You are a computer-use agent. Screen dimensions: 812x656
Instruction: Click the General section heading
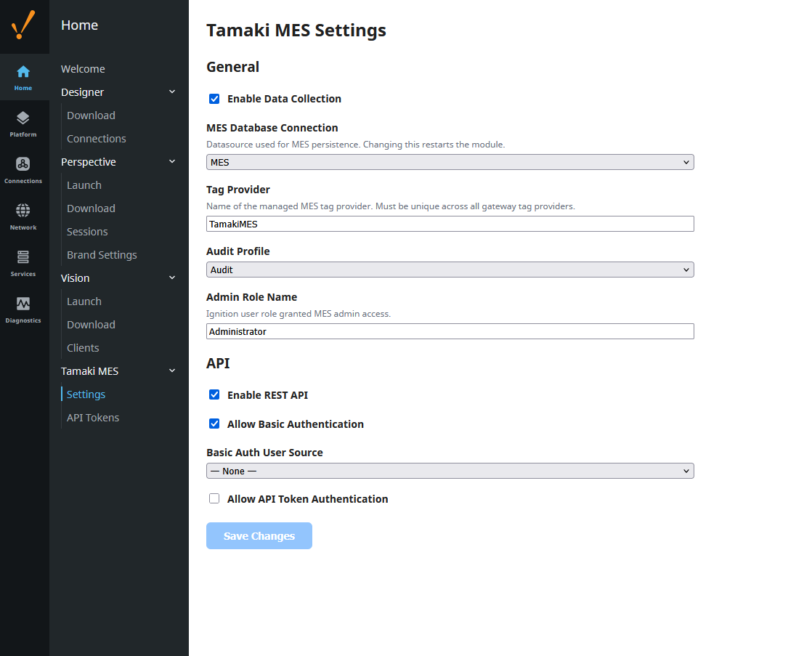[x=233, y=67]
